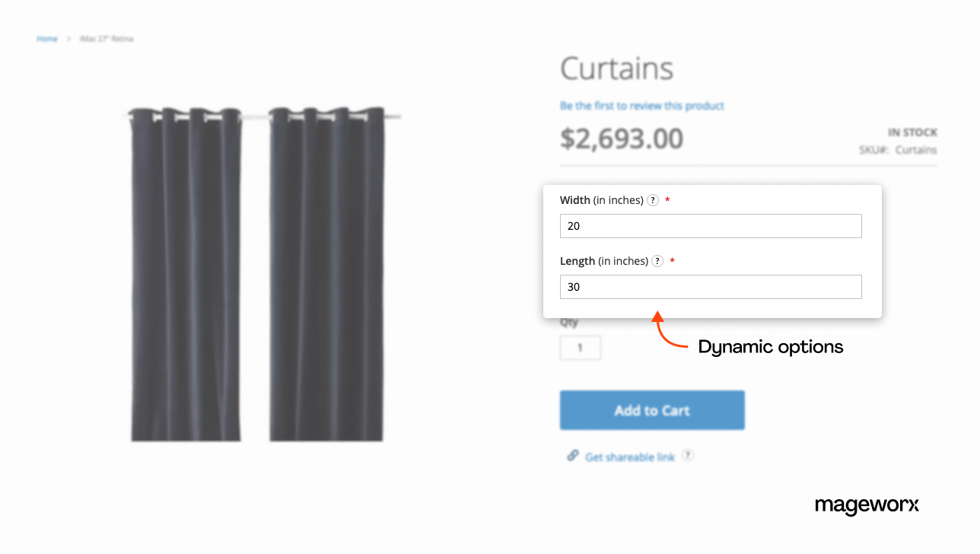Click the help icon next to Length
Image resolution: width=980 pixels, height=554 pixels.
(x=657, y=261)
